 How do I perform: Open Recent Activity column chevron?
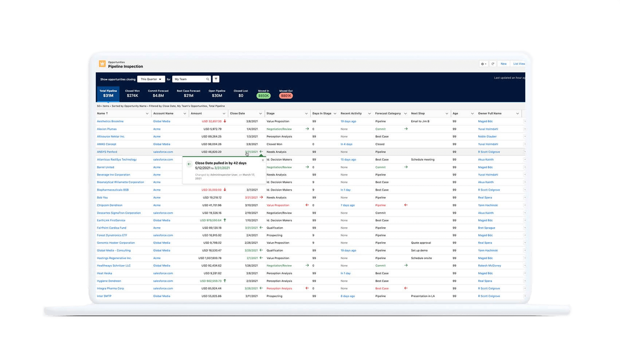coord(369,114)
